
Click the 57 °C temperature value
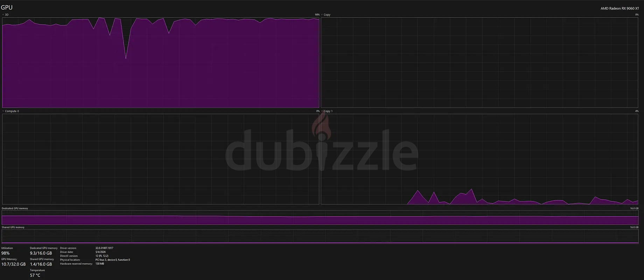pyautogui.click(x=35, y=275)
